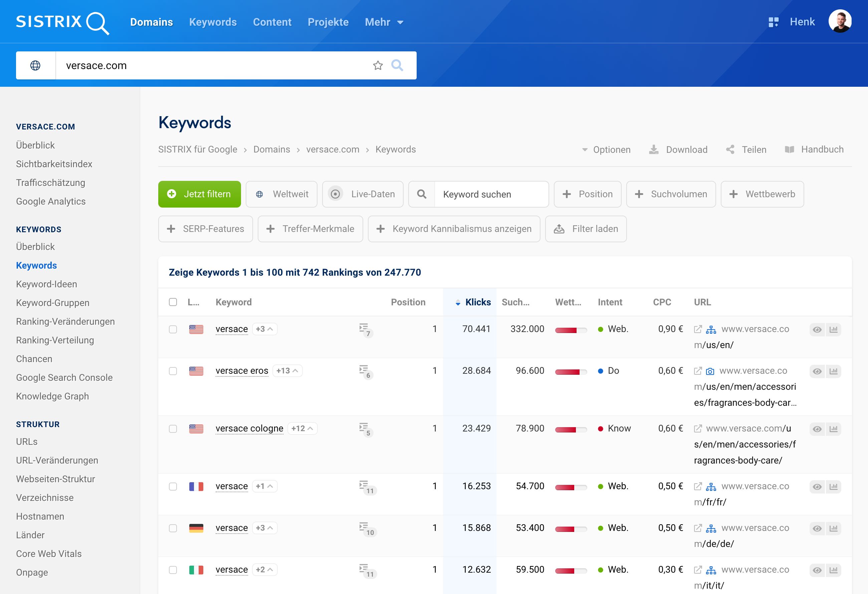
Task: Open chart icon for versace cologne row
Action: pyautogui.click(x=834, y=428)
